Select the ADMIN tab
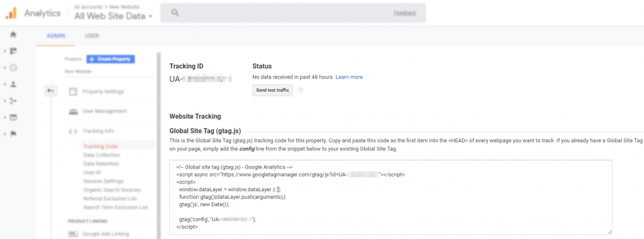The width and height of the screenshot is (644, 239). pyautogui.click(x=56, y=36)
